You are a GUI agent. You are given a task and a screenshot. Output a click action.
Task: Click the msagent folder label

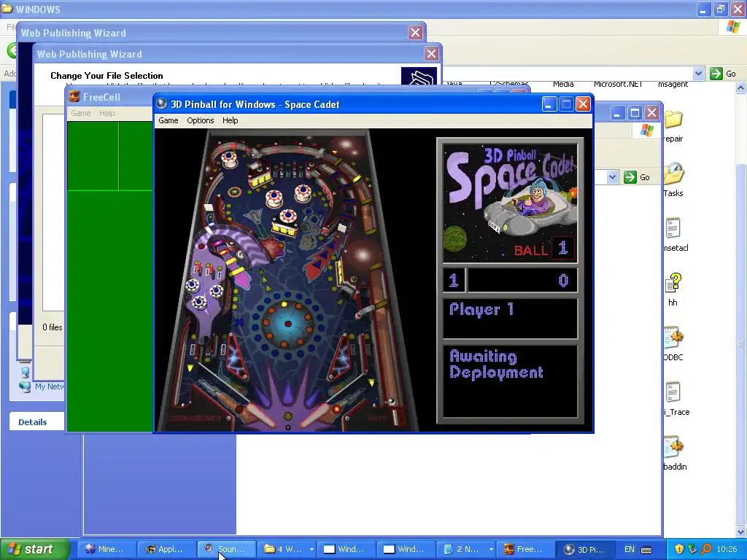tap(673, 85)
